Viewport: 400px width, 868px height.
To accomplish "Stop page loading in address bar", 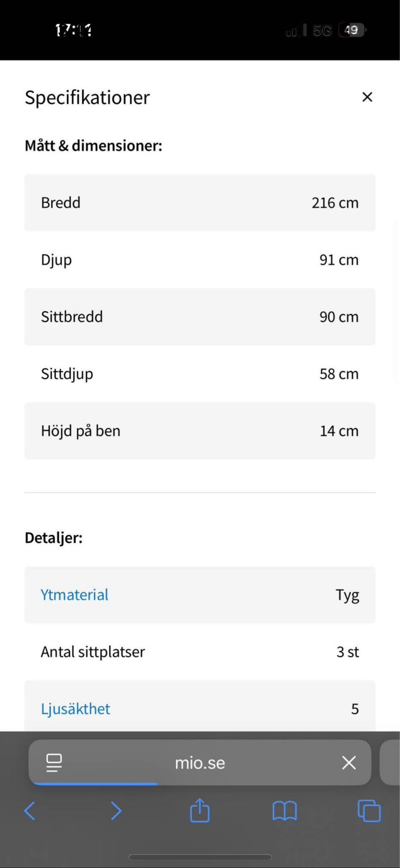I will [x=349, y=762].
